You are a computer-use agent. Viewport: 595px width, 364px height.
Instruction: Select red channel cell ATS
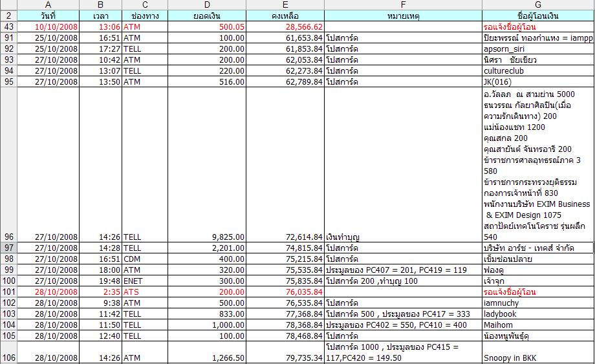[x=145, y=292]
